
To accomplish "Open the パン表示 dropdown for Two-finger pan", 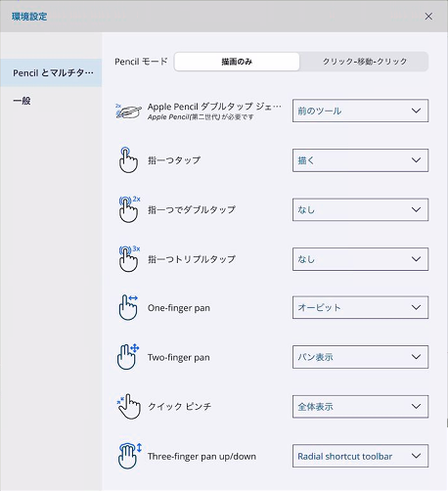I will coord(360,357).
